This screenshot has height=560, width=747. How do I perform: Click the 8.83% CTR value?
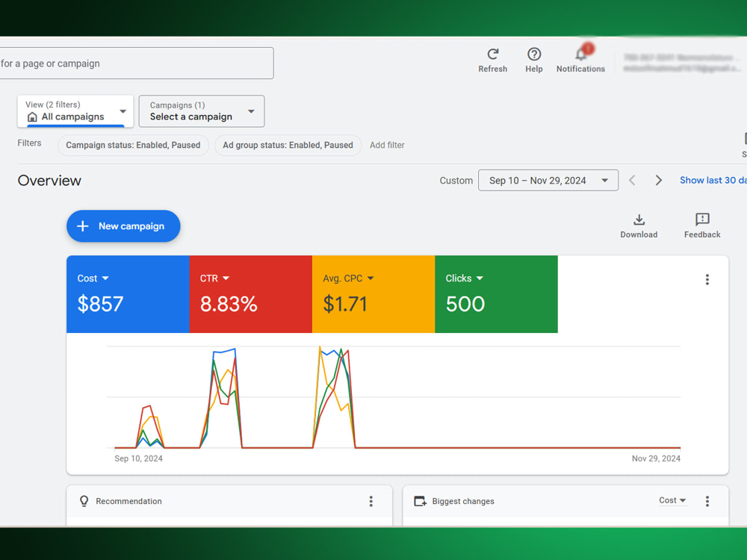click(229, 304)
